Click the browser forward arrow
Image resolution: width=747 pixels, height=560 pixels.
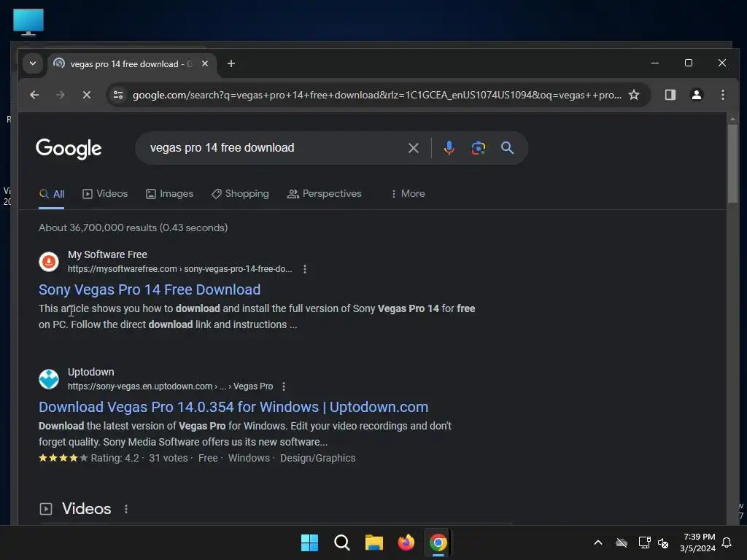point(60,95)
